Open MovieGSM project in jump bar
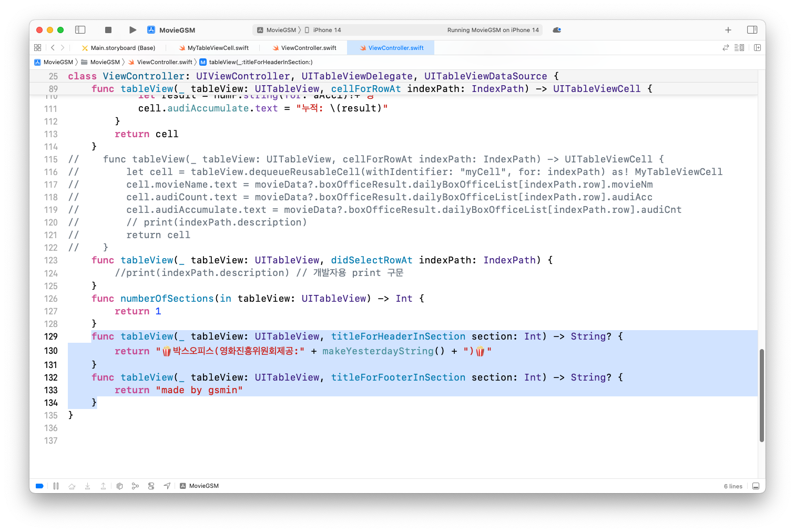Viewport: 795px width, 532px height. 54,62
